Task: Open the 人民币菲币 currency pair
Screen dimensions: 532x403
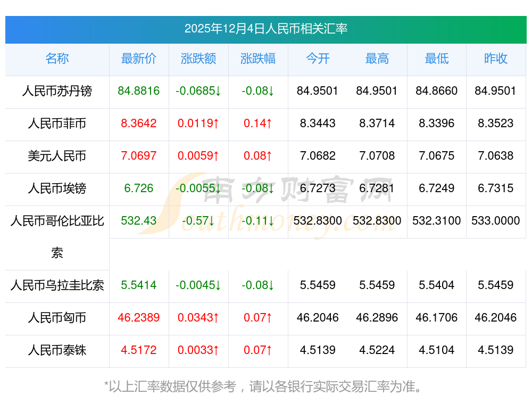Action: [57, 124]
